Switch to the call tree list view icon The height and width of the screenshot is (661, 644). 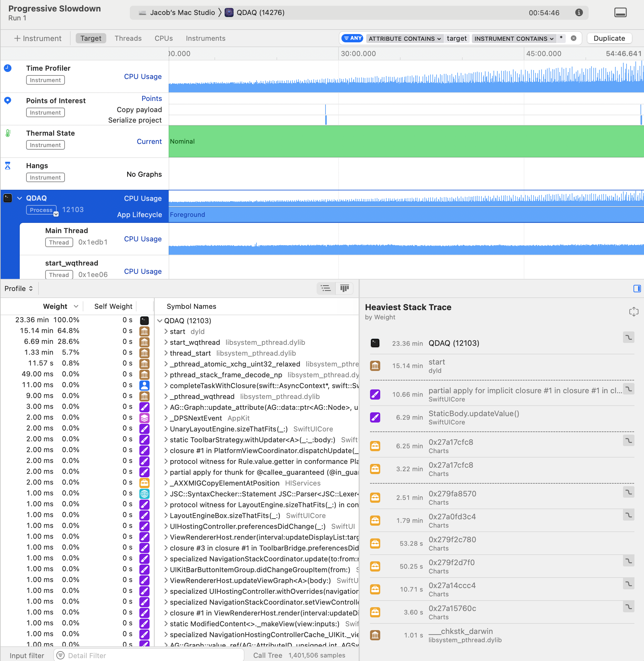[326, 288]
